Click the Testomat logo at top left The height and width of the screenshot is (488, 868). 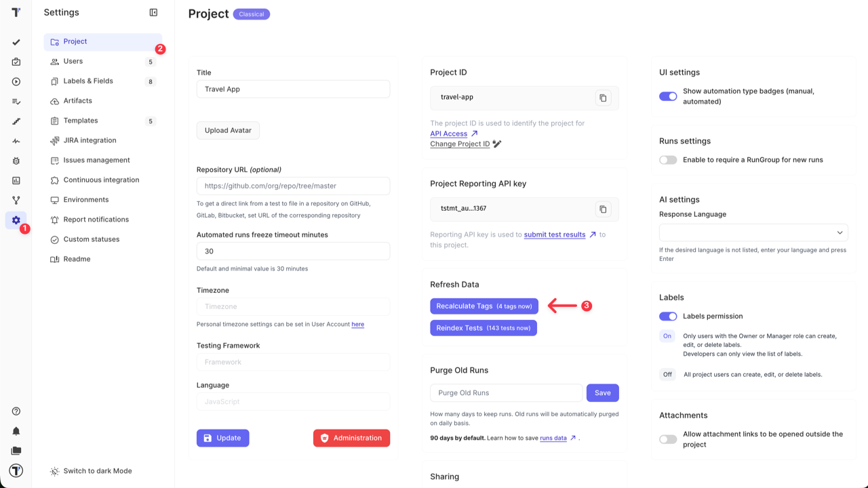click(x=16, y=12)
